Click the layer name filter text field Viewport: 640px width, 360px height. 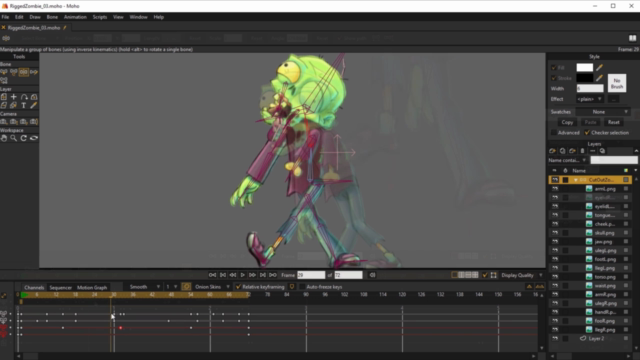tap(614, 160)
